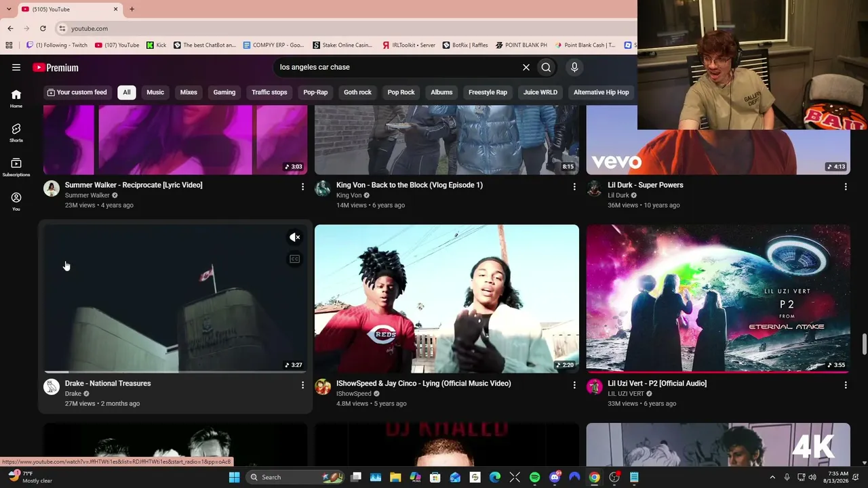Select the Freestyle Rap filter chip
Screen dimensions: 868x488
pyautogui.click(x=488, y=92)
